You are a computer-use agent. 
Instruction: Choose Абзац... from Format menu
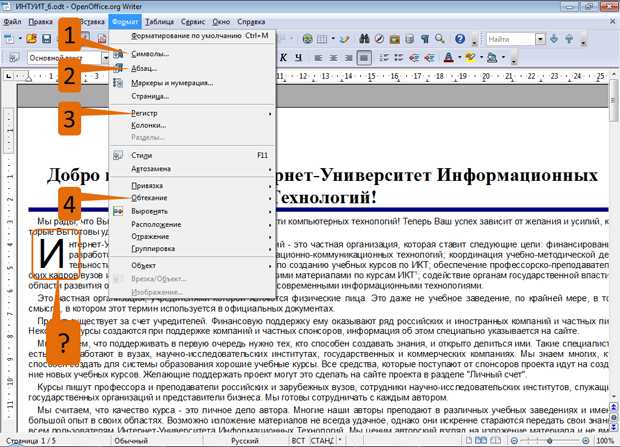[192, 68]
